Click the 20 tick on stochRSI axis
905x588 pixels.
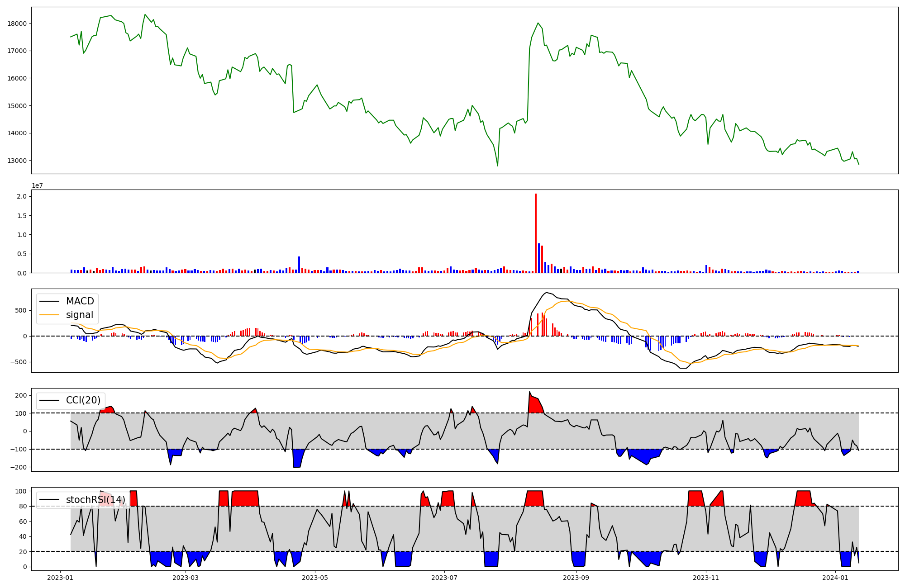point(23,552)
